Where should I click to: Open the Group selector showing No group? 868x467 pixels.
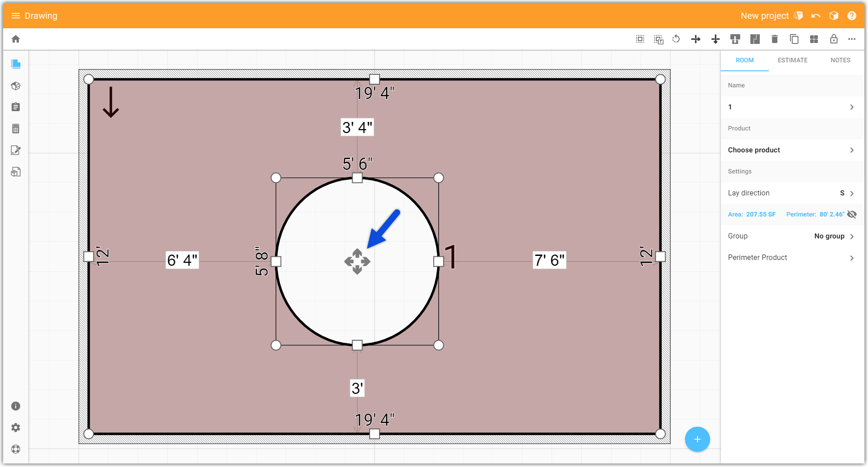793,236
